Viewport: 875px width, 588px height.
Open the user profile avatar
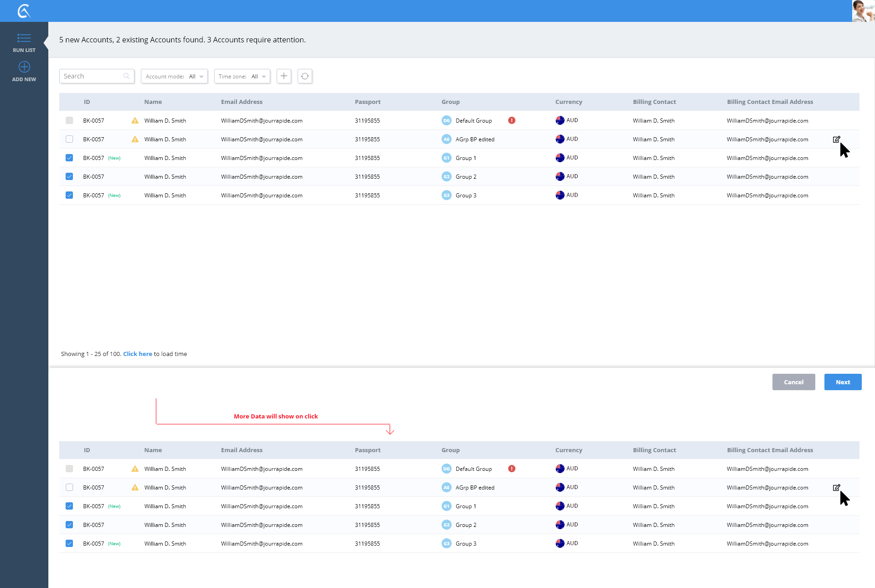click(863, 11)
